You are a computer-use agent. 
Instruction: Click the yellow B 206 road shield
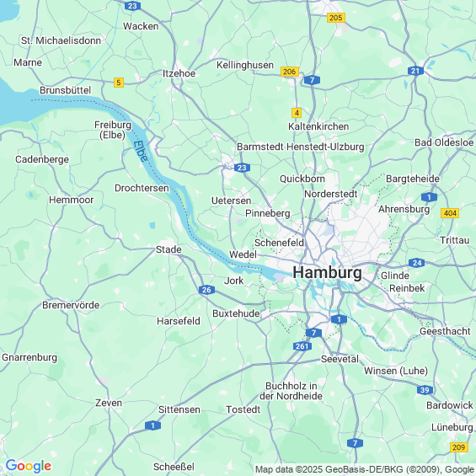(x=290, y=72)
